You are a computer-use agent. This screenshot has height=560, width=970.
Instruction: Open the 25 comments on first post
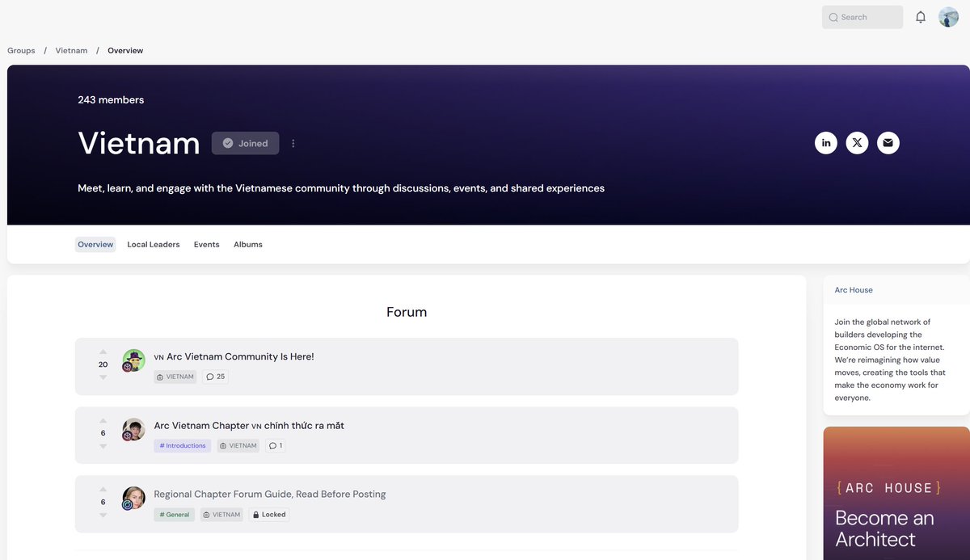[215, 377]
